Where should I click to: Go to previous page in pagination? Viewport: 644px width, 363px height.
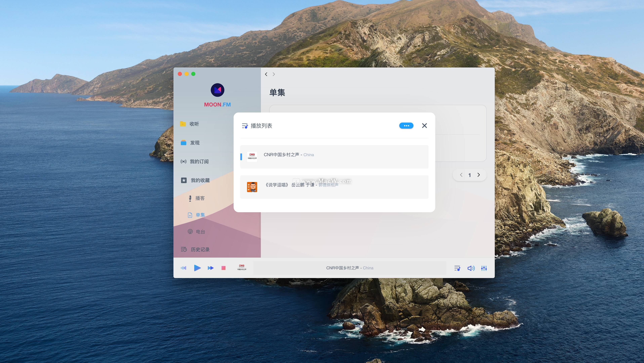[461, 175]
